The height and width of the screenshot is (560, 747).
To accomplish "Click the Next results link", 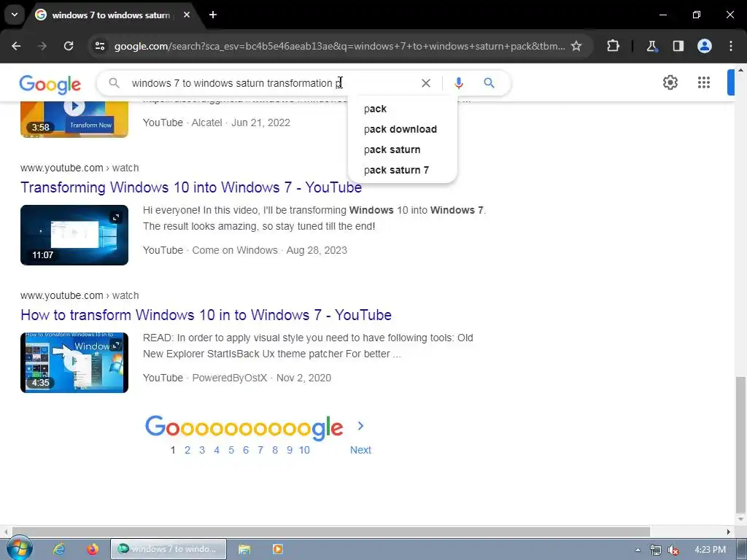I will pyautogui.click(x=360, y=450).
